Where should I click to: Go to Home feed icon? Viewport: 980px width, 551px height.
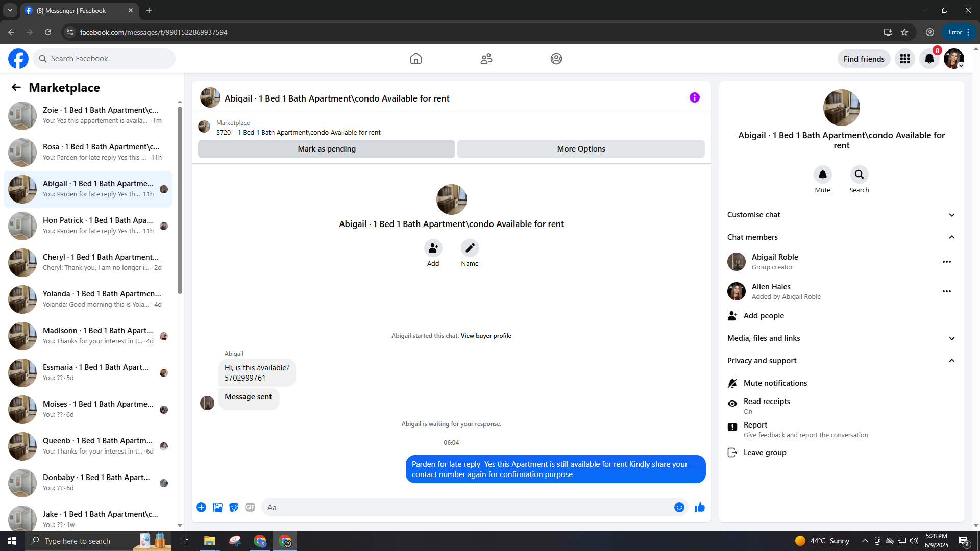(x=416, y=59)
